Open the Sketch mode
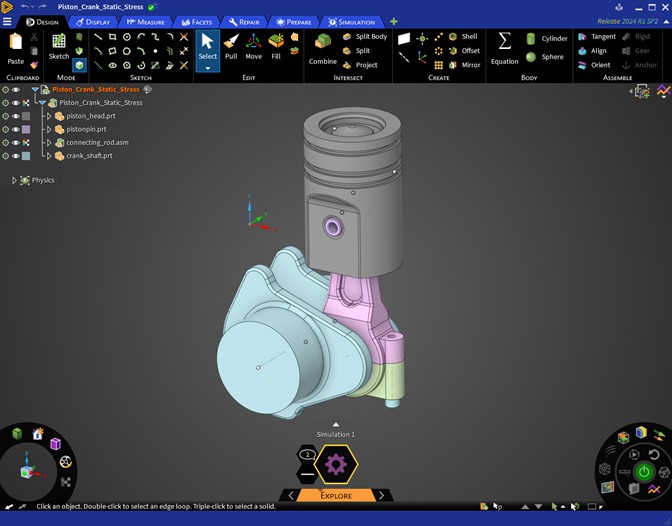 click(59, 47)
